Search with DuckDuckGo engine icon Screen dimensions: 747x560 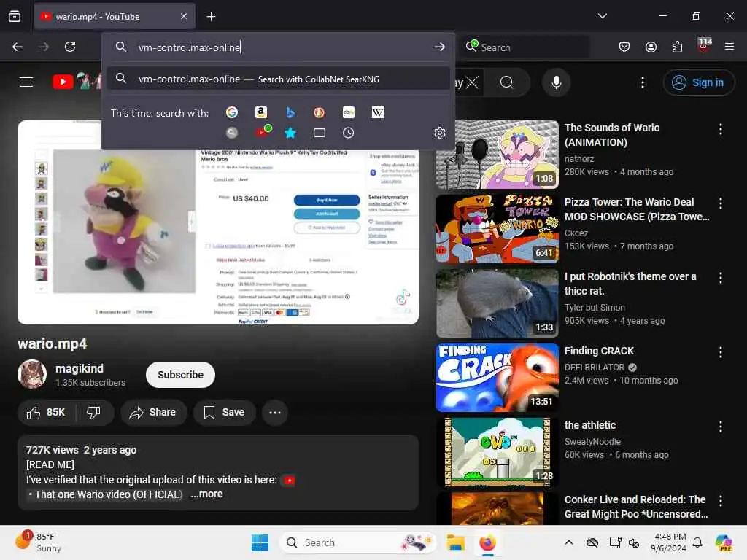pyautogui.click(x=320, y=112)
